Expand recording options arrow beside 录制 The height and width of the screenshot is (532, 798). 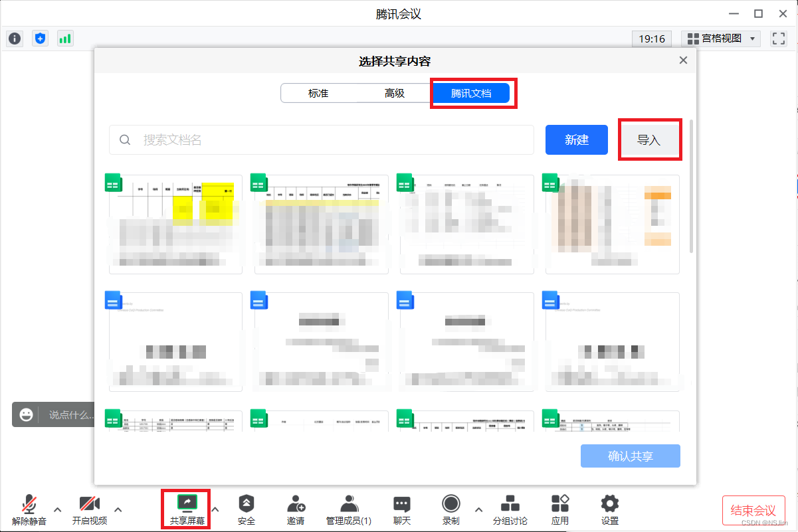click(x=478, y=509)
